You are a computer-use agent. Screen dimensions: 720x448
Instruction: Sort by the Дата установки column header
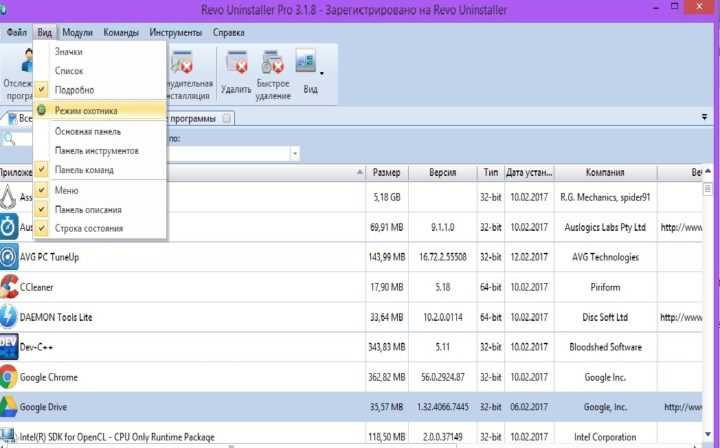529,173
